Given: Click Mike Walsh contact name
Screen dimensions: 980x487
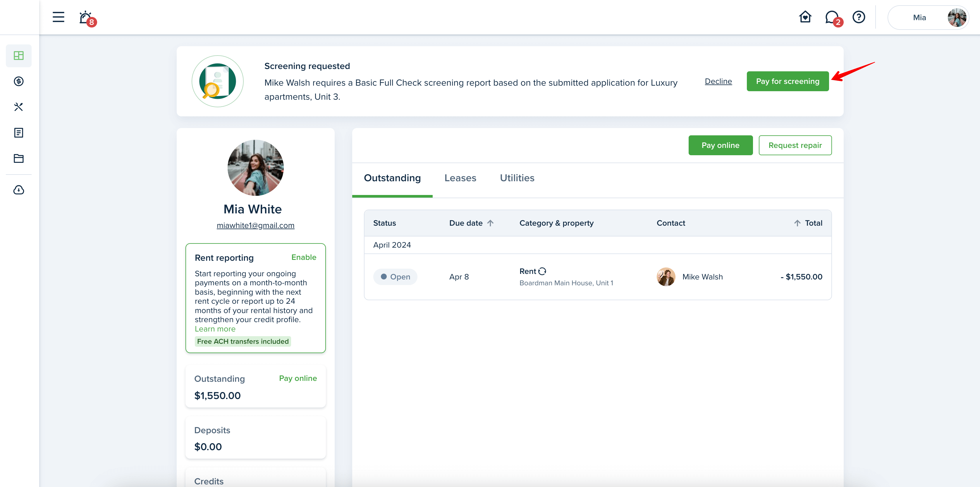Looking at the screenshot, I should coord(702,277).
